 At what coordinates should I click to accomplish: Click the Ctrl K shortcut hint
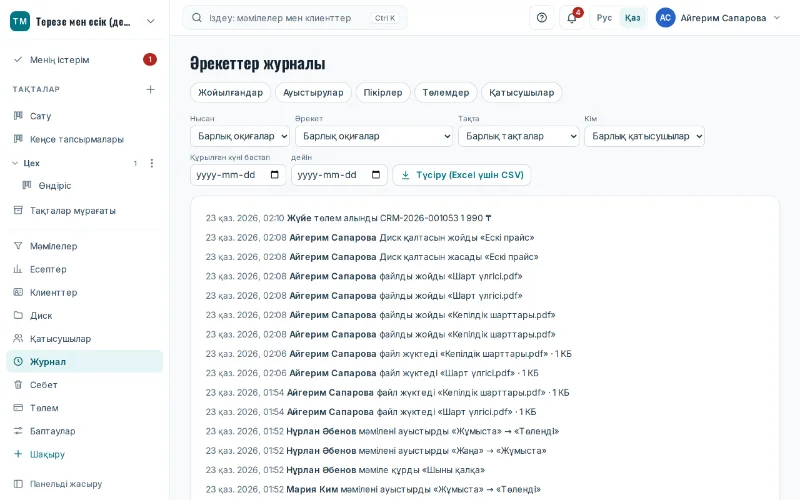(385, 18)
